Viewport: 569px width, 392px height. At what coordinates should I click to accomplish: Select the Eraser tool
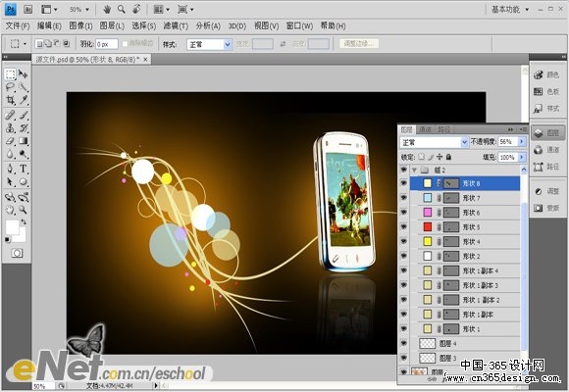coord(10,141)
